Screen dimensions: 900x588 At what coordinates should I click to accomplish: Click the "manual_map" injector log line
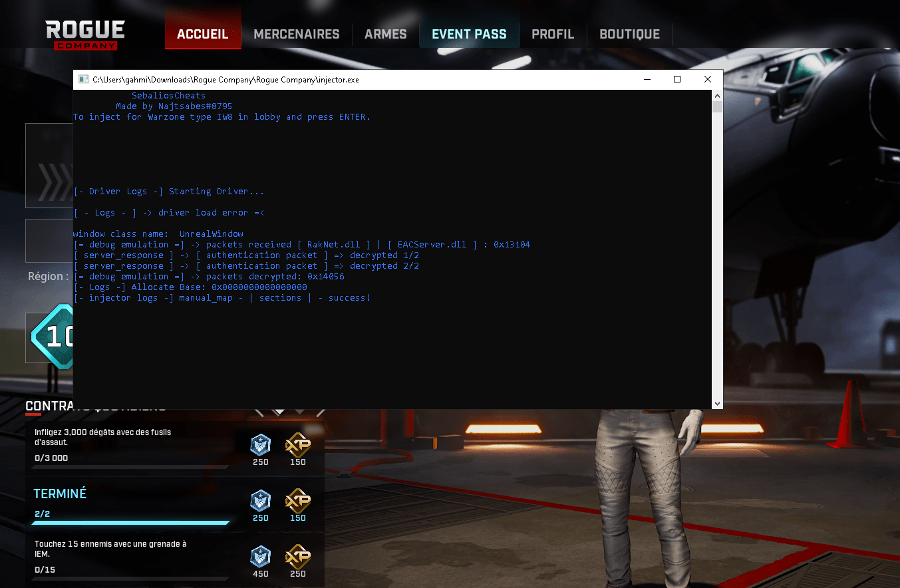tap(222, 298)
